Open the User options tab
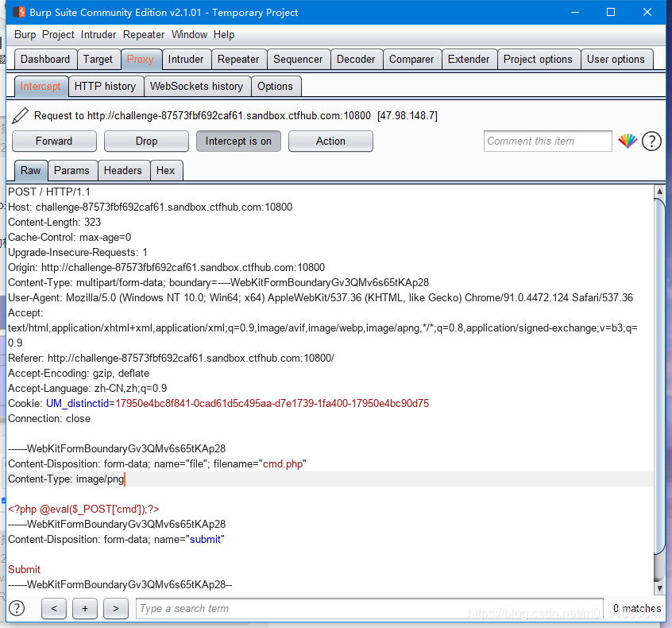The width and height of the screenshot is (672, 628). (616, 59)
